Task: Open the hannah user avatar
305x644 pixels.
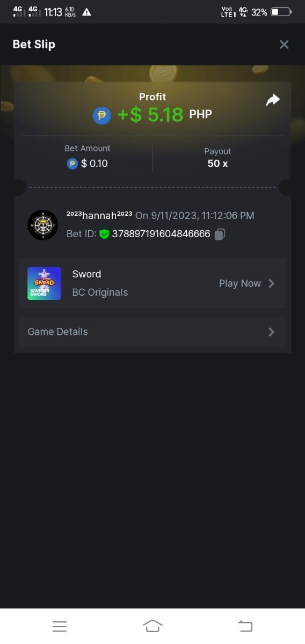Action: [42, 225]
